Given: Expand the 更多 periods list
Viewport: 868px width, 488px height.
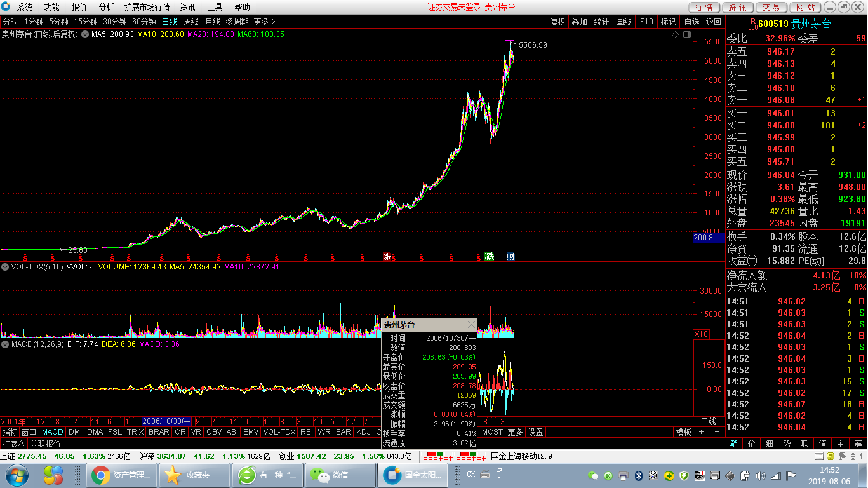Looking at the screenshot, I should pyautogui.click(x=264, y=22).
